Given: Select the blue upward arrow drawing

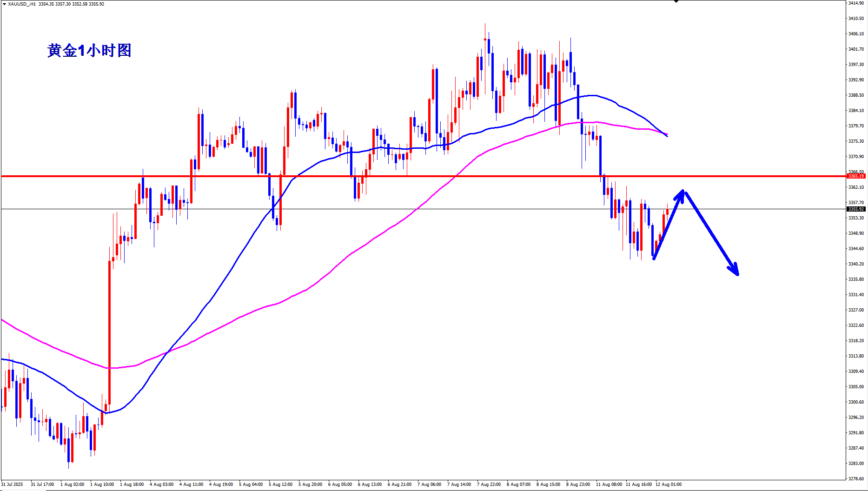Looking at the screenshot, I should (669, 224).
